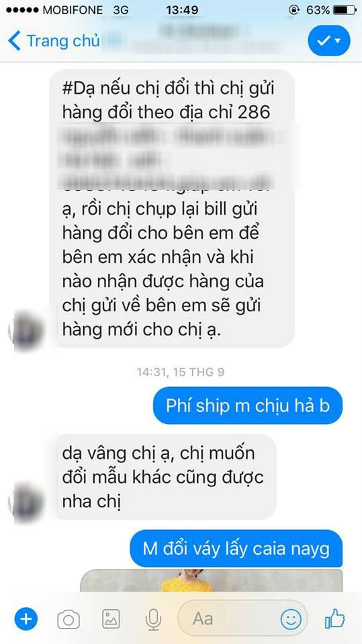The width and height of the screenshot is (362, 644).
Task: Tap the "dạ vâng chị ạ" message bubble
Action: (165, 477)
